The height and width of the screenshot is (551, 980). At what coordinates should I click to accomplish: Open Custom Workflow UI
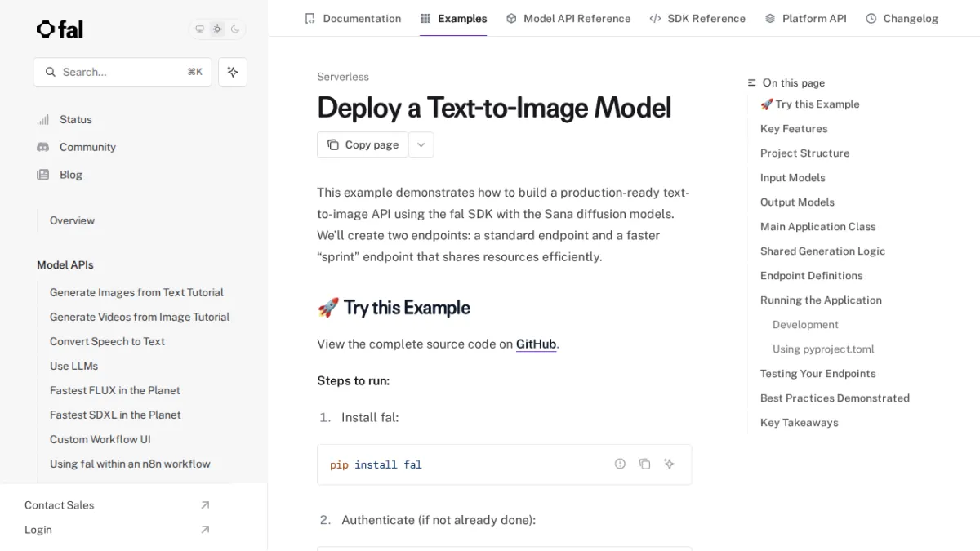coord(100,439)
